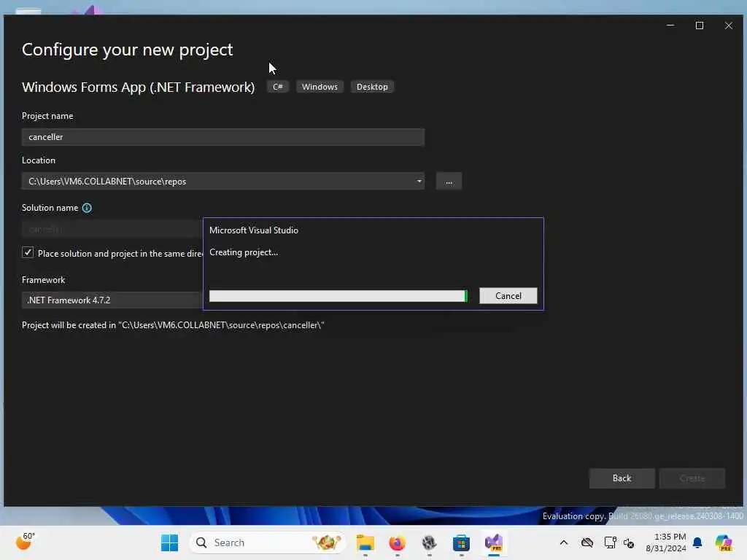Open Firefox from the taskbar
Viewport: 747px width, 560px height.
coord(398,542)
